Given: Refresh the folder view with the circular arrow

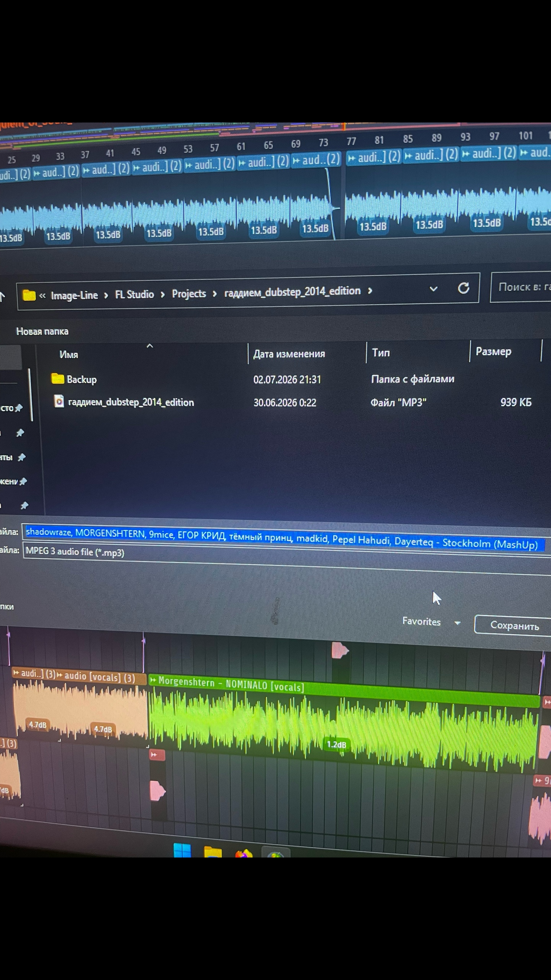Looking at the screenshot, I should [464, 288].
